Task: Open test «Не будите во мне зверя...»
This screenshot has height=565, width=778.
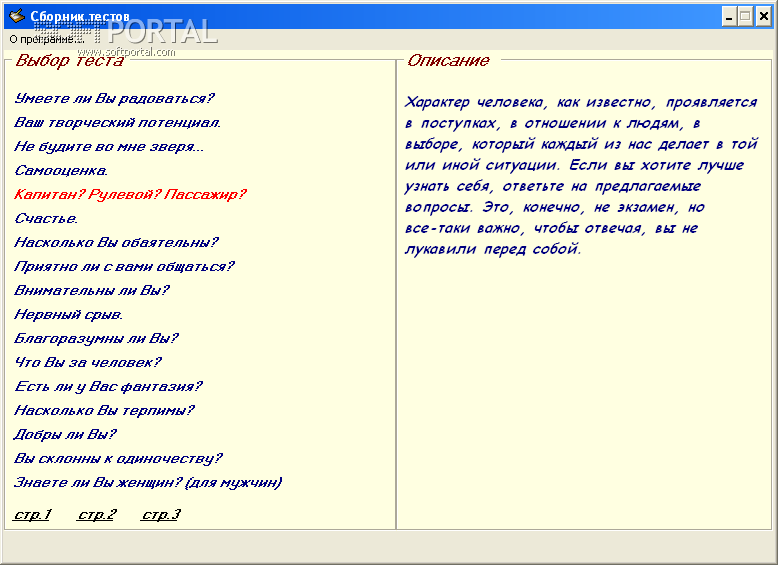Action: (x=109, y=146)
